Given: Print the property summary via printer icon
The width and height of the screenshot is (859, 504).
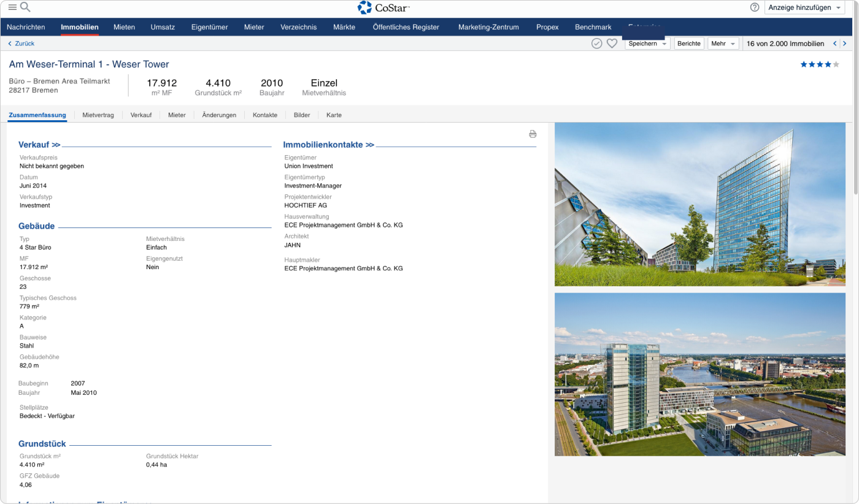Looking at the screenshot, I should tap(533, 134).
